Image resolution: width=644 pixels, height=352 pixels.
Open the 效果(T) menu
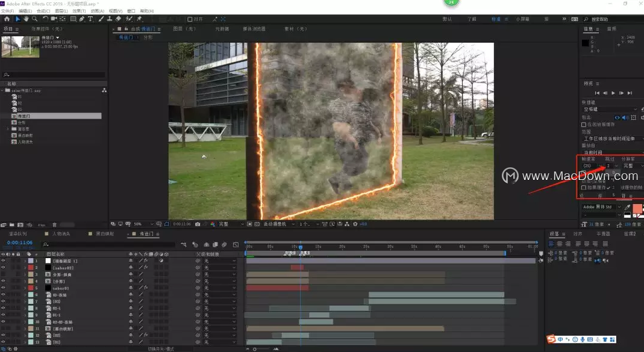[78, 11]
